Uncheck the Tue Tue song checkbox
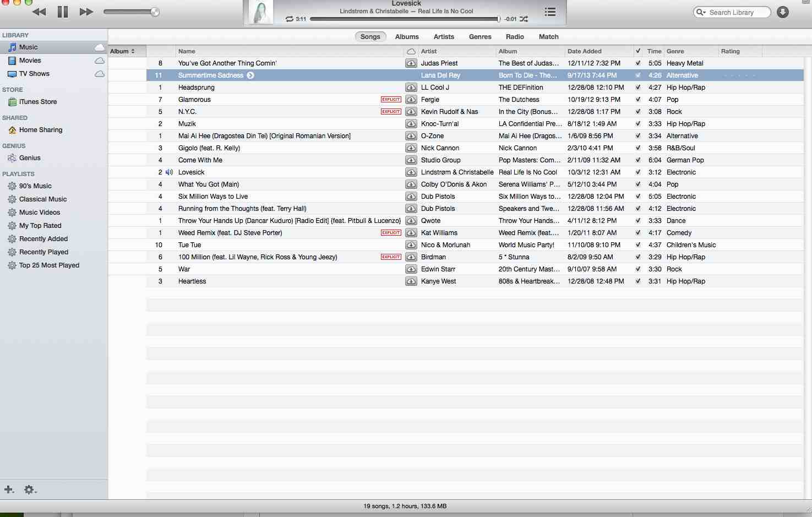This screenshot has width=812, height=517. pyautogui.click(x=638, y=245)
